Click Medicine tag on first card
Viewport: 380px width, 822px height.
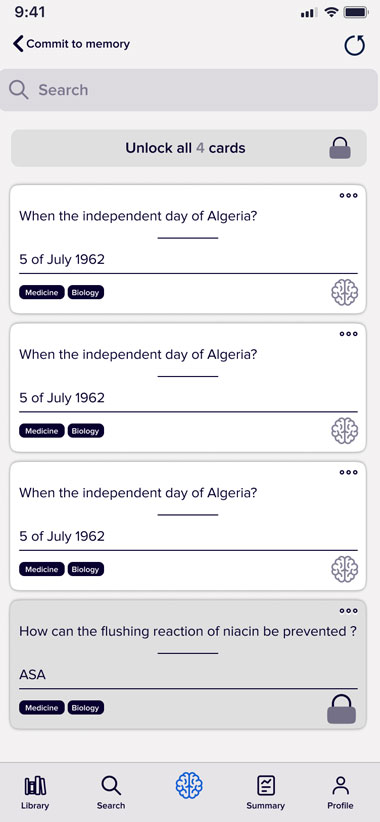point(42,293)
